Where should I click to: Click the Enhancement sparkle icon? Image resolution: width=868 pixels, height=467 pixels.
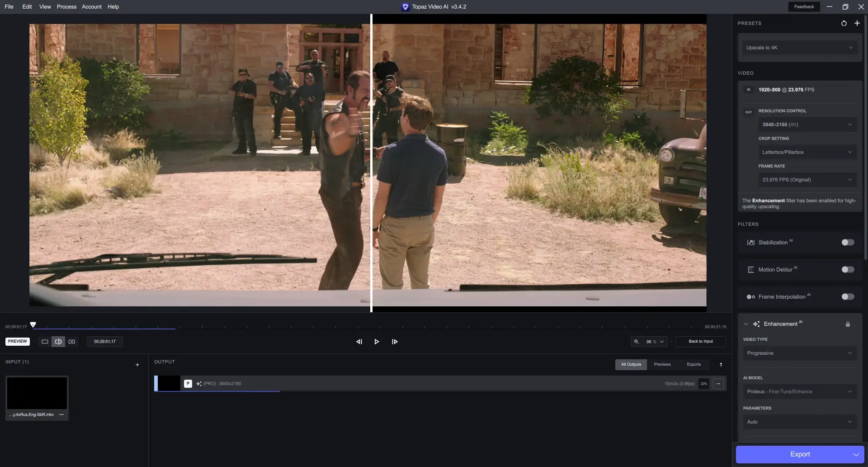pos(756,324)
